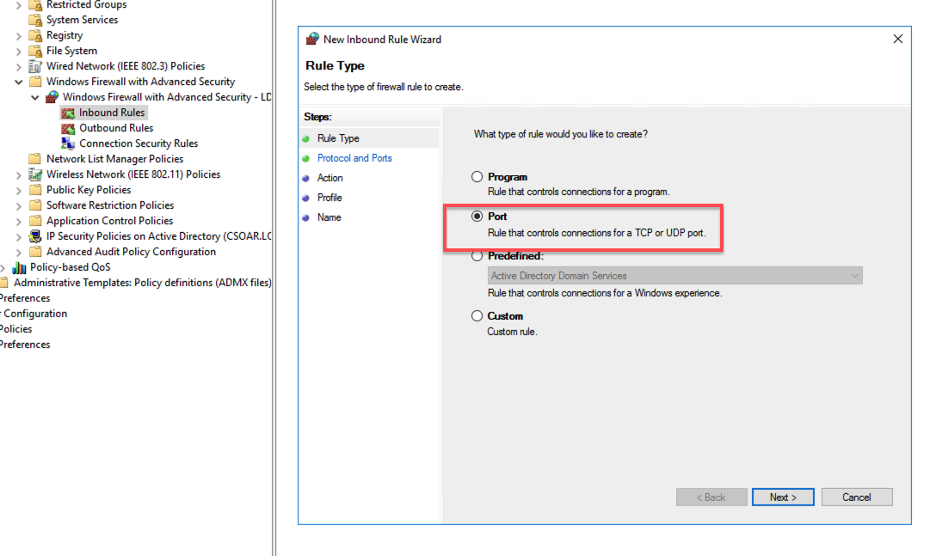The image size is (936, 556).
Task: Click the Wired Network policies icon
Action: 35,67
